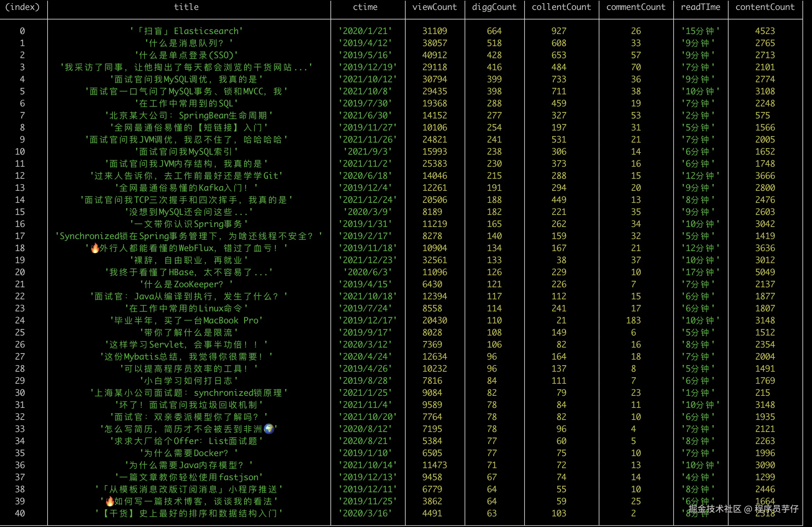Click the commentCount column header

636,7
